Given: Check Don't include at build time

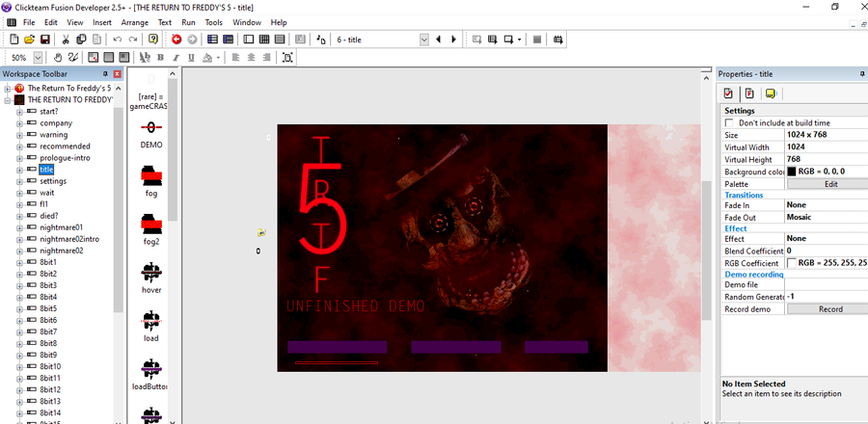Looking at the screenshot, I should coord(729,122).
